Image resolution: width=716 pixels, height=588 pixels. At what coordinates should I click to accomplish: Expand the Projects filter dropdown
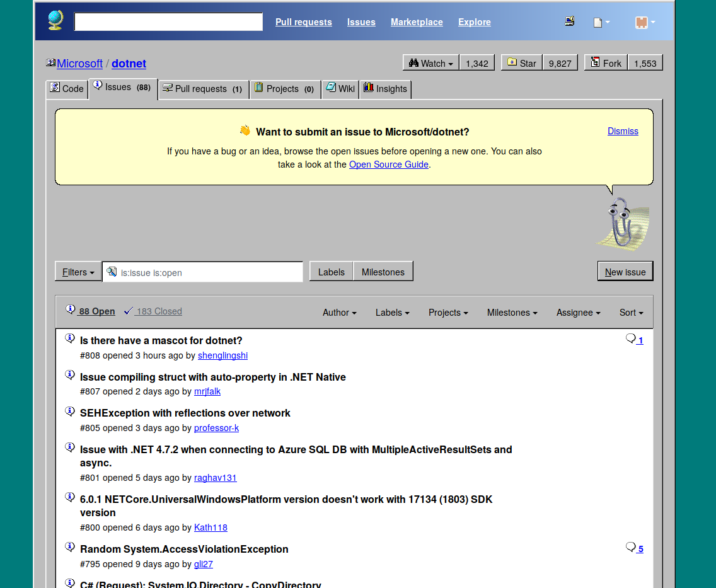click(448, 312)
